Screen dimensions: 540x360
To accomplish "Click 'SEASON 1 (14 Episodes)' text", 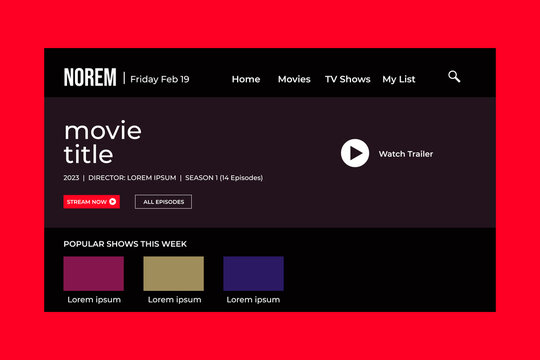I will [x=224, y=178].
